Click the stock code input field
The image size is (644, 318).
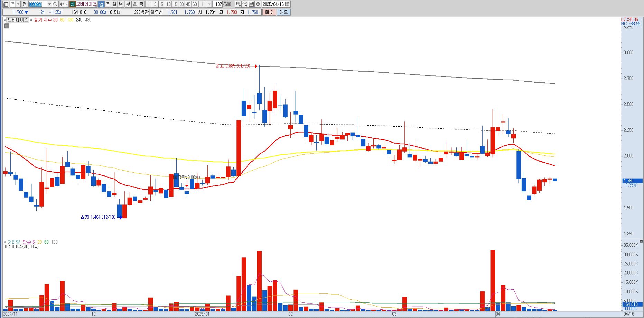(x=38, y=4)
